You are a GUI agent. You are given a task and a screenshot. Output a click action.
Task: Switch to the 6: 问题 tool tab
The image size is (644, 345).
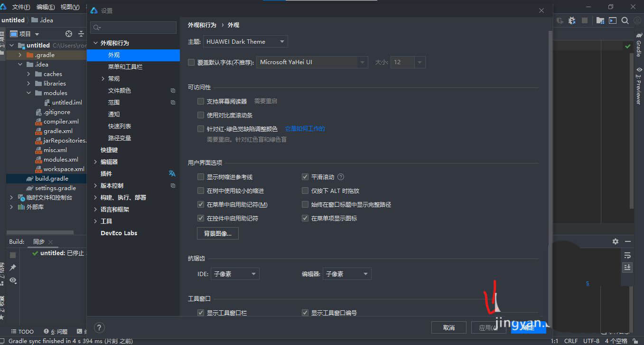click(56, 331)
